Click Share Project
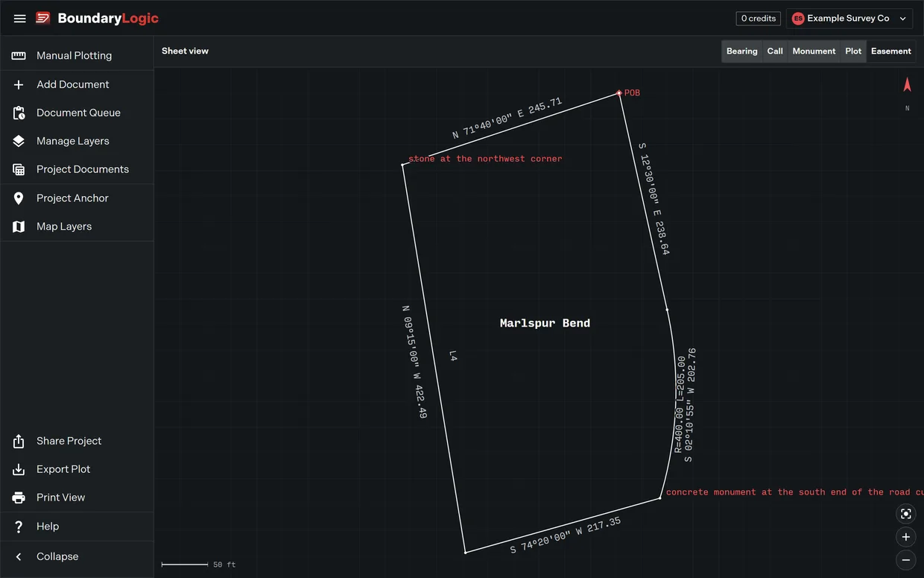Viewport: 924px width, 578px height. tap(77, 442)
